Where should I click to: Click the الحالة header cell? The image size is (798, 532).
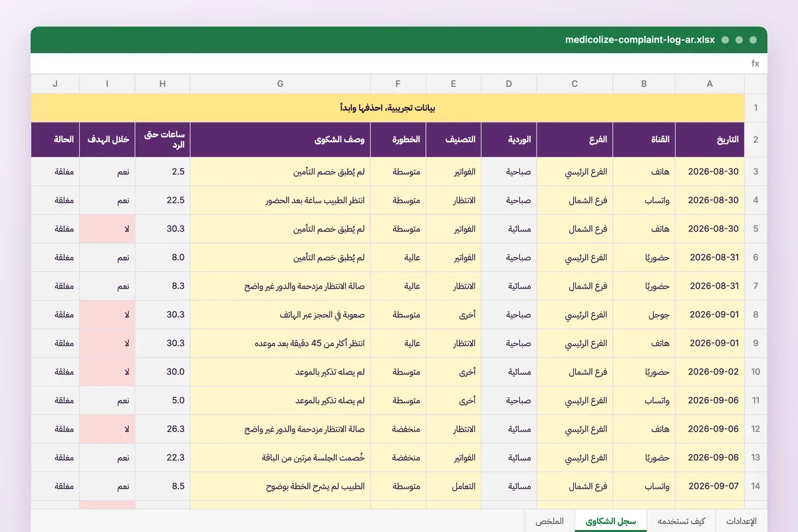pos(55,140)
